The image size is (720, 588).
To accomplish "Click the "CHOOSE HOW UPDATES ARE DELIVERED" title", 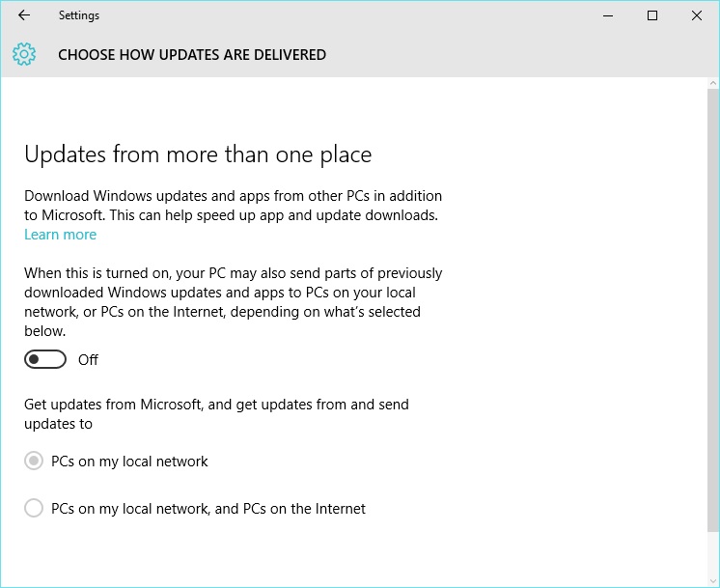I will click(x=192, y=55).
